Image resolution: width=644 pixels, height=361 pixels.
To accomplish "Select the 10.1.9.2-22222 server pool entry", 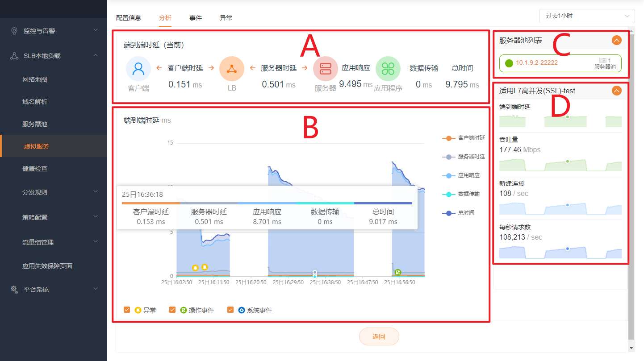I will coord(560,63).
